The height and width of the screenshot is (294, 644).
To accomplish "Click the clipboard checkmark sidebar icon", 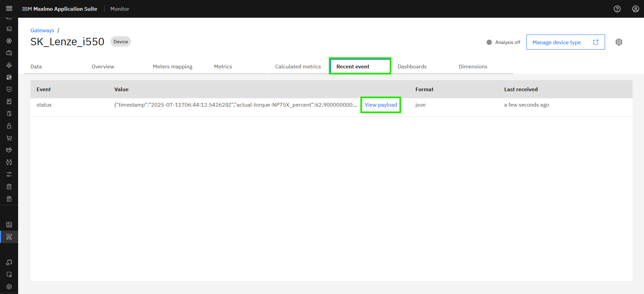I will point(9,186).
